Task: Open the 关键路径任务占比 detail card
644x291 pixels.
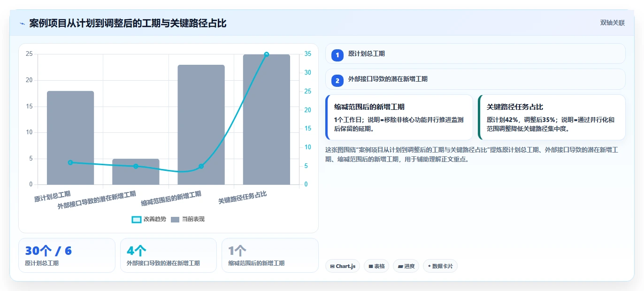Action: click(x=552, y=117)
